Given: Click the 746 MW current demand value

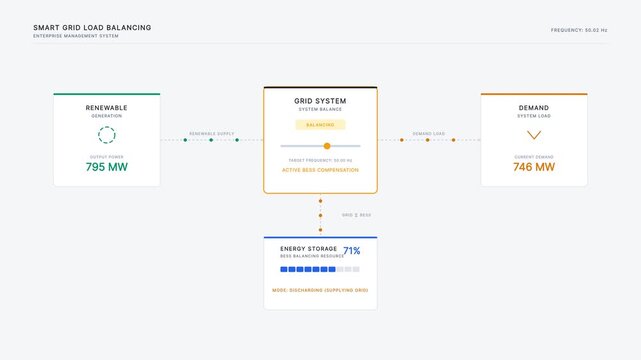Looking at the screenshot, I should click(534, 167).
